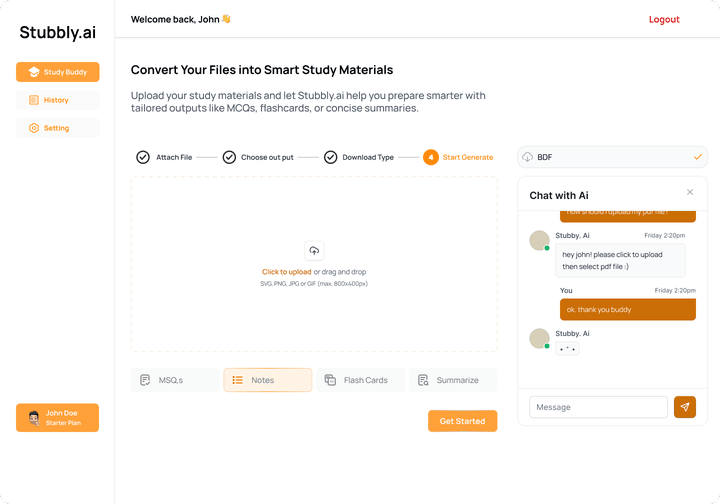Click John Doe's avatar in the sidebar
Viewport: 720px width, 504px height.
(33, 417)
